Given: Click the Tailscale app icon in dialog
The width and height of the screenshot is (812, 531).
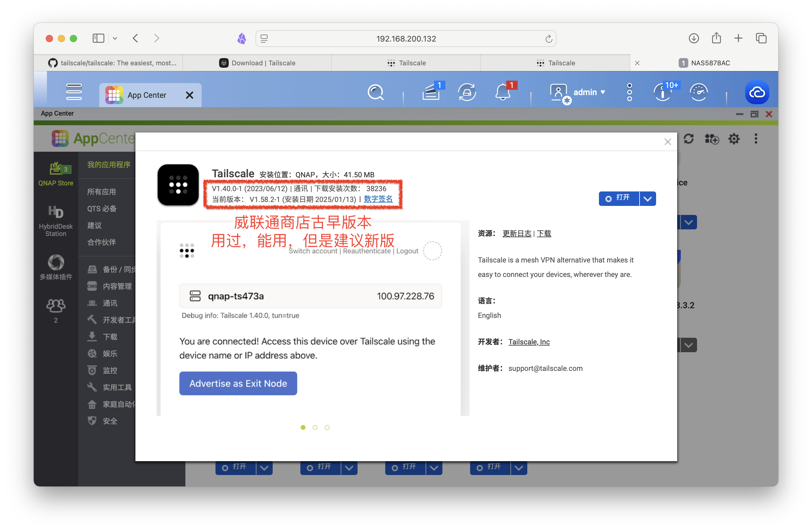Looking at the screenshot, I should [178, 185].
